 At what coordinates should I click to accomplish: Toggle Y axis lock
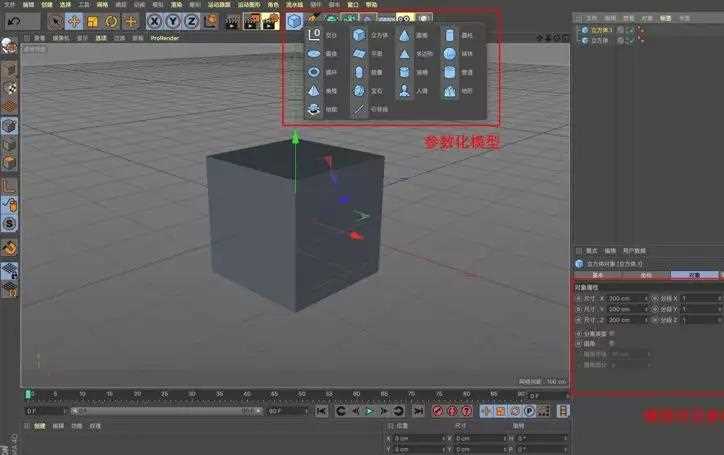pos(173,21)
